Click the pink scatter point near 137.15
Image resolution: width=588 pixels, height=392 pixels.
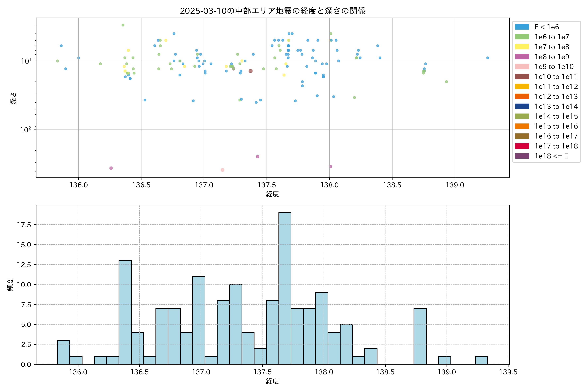(222, 170)
